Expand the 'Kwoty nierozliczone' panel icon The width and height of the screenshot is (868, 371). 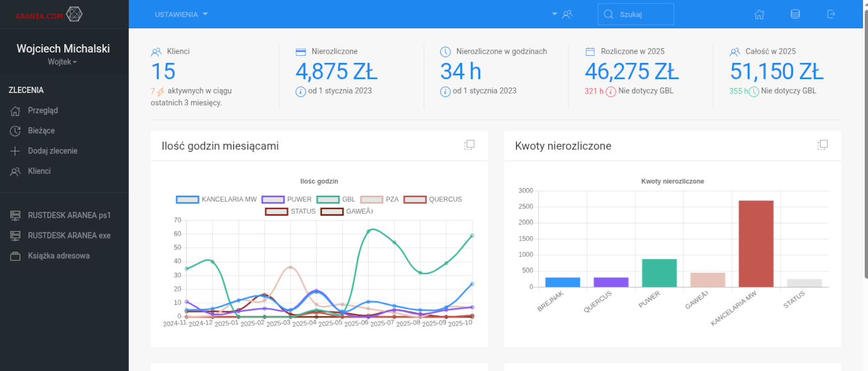[x=822, y=145]
